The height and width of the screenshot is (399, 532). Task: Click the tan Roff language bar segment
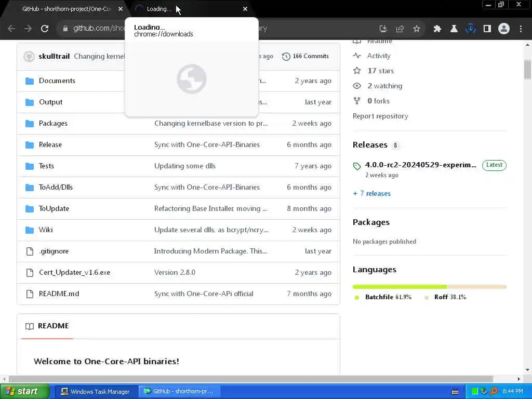click(x=477, y=287)
